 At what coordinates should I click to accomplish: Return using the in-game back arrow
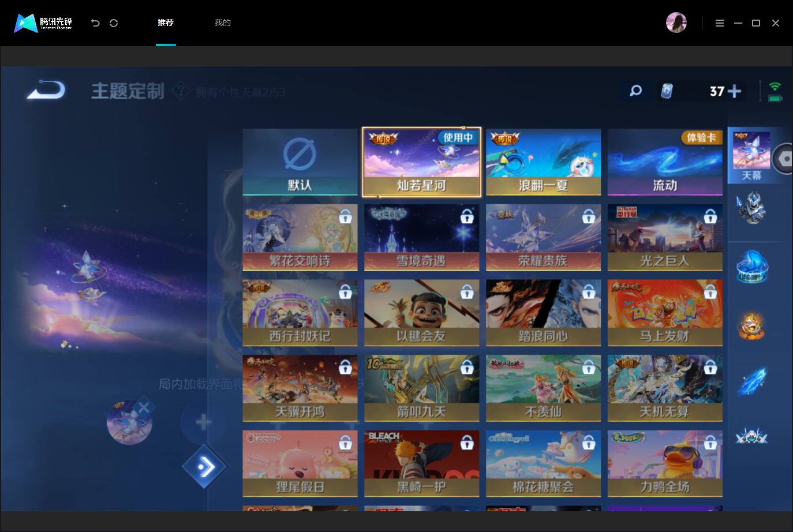coord(46,90)
